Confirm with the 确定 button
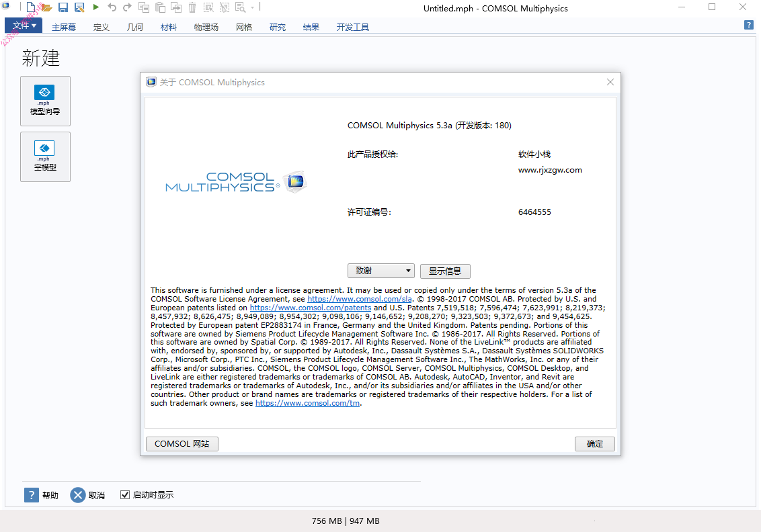Screen dimensions: 761x532 [594, 444]
